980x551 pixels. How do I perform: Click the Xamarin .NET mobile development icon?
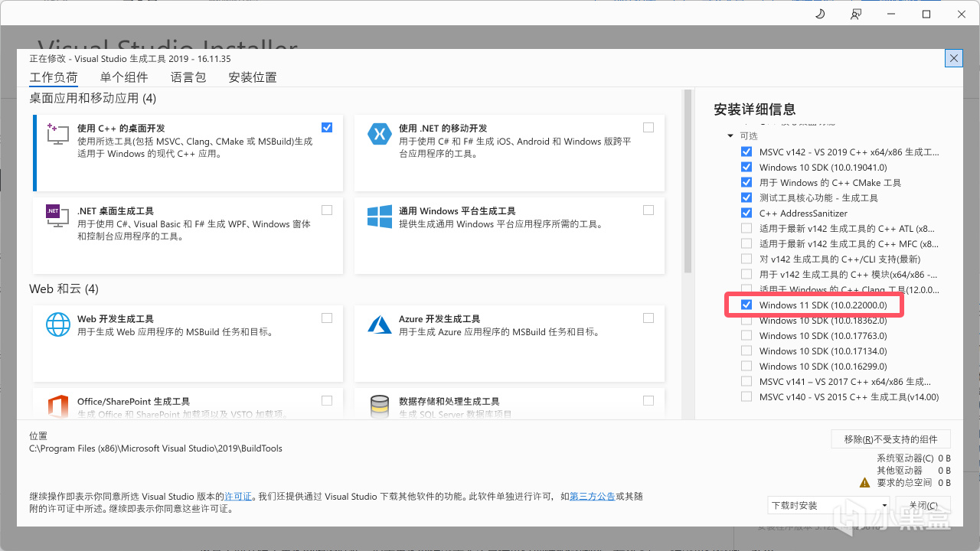tap(380, 134)
